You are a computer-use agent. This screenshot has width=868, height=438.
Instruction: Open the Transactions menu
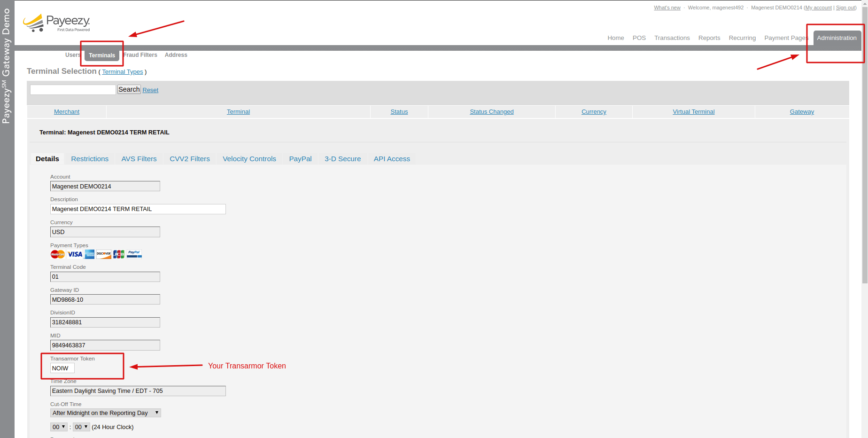[672, 38]
